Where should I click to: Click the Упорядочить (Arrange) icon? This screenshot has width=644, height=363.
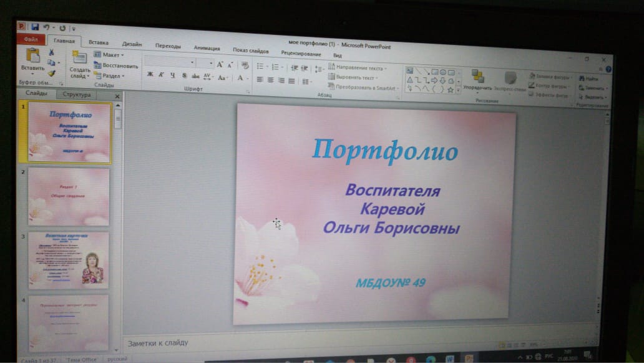click(x=478, y=77)
